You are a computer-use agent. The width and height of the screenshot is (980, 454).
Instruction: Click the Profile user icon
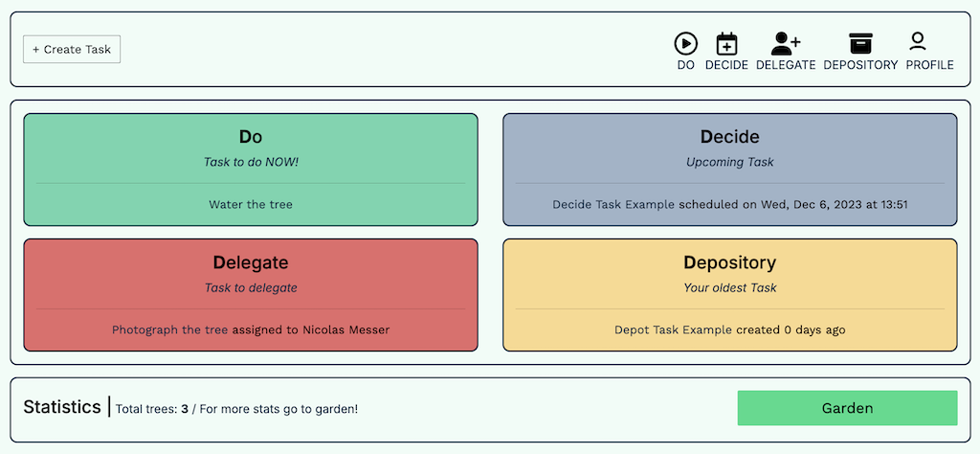(917, 42)
